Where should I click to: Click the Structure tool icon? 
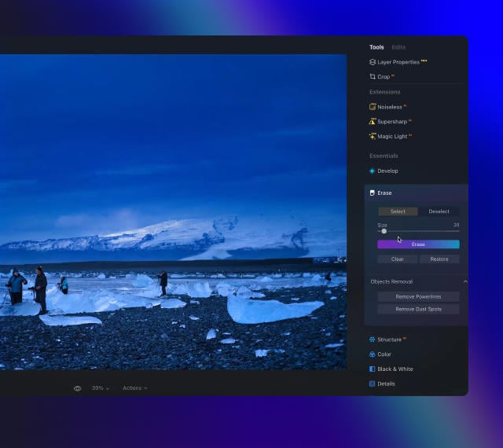coord(372,340)
